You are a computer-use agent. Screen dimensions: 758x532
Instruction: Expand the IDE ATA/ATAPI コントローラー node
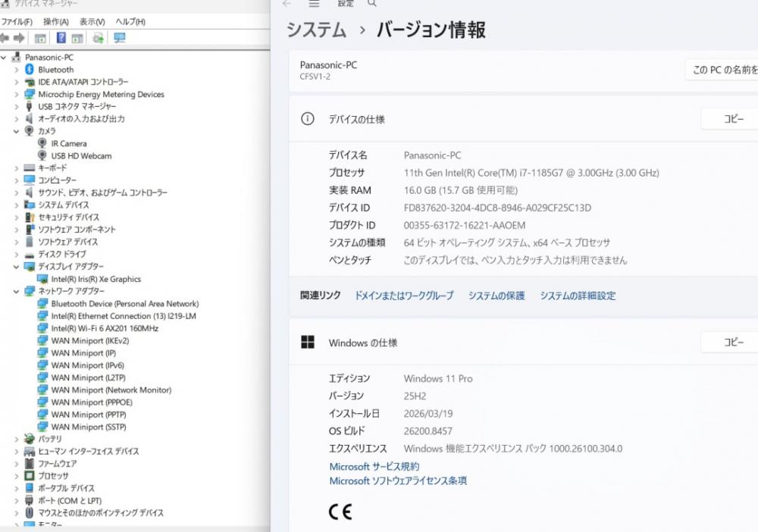point(17,82)
